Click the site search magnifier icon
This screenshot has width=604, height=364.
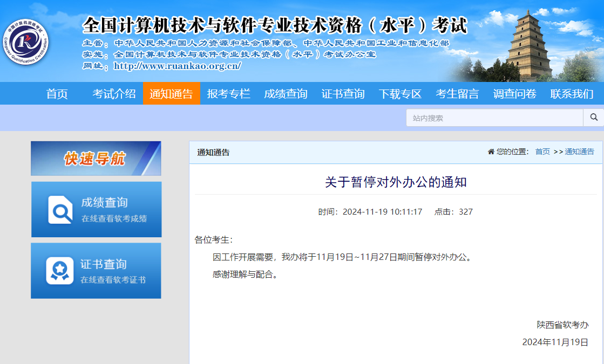(594, 118)
